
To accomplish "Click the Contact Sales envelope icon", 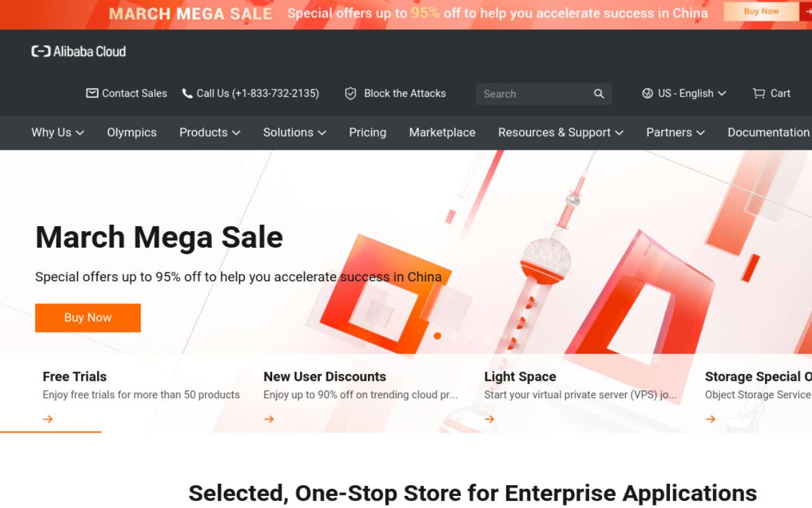I will click(92, 93).
